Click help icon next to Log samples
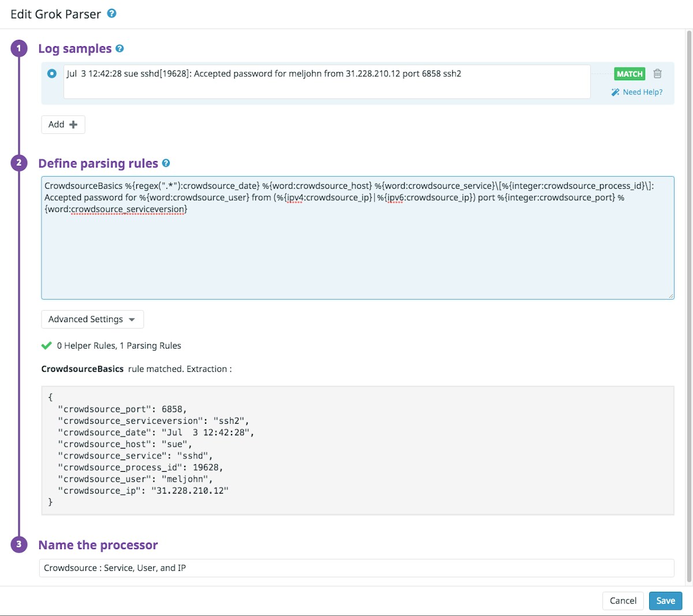Screen dimensions: 693x616 [120, 48]
